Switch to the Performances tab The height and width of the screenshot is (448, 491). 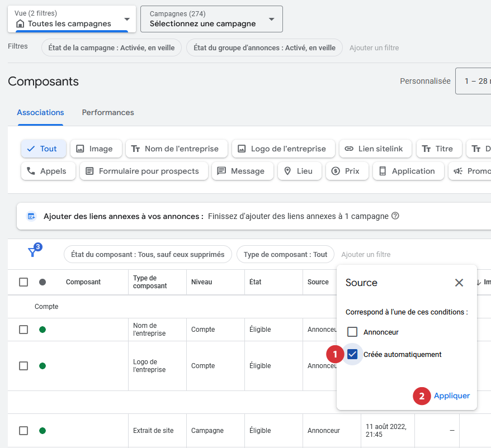108,112
